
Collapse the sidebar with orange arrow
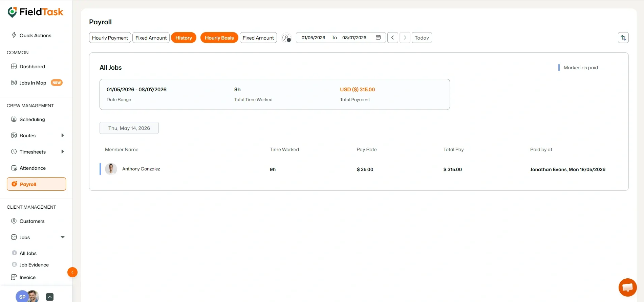(x=72, y=272)
